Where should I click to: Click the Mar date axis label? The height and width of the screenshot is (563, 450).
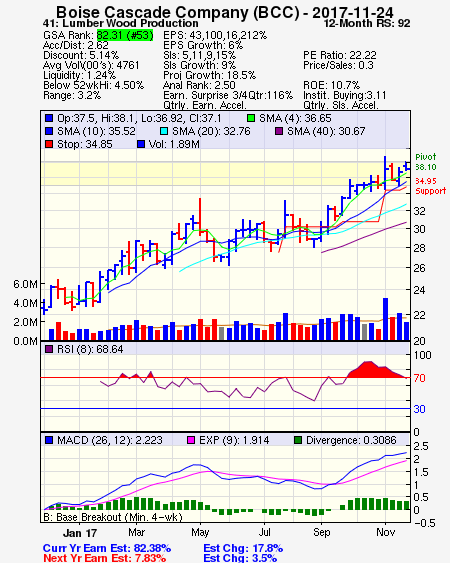[x=136, y=532]
